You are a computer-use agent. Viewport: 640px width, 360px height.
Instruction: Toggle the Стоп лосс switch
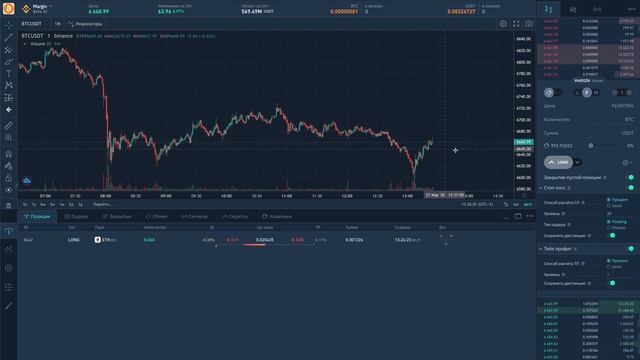pos(631,188)
